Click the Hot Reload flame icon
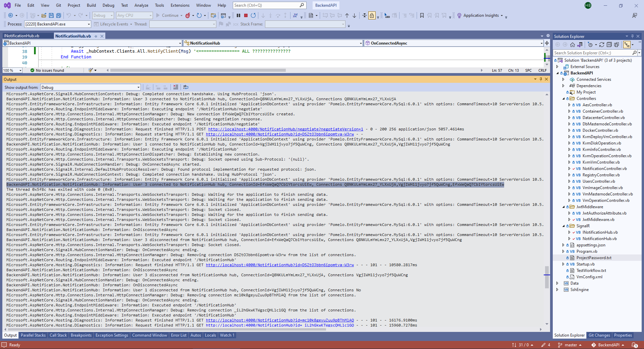Image resolution: width=644 pixels, height=349 pixels. point(188,15)
